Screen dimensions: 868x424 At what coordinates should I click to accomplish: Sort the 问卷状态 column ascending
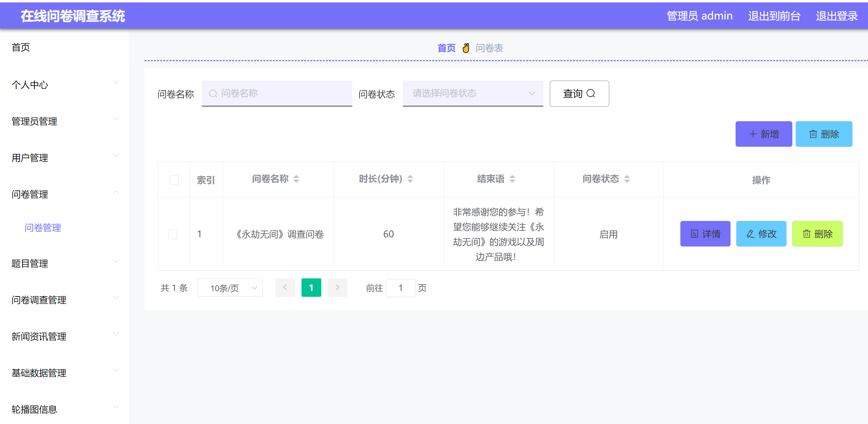point(627,177)
